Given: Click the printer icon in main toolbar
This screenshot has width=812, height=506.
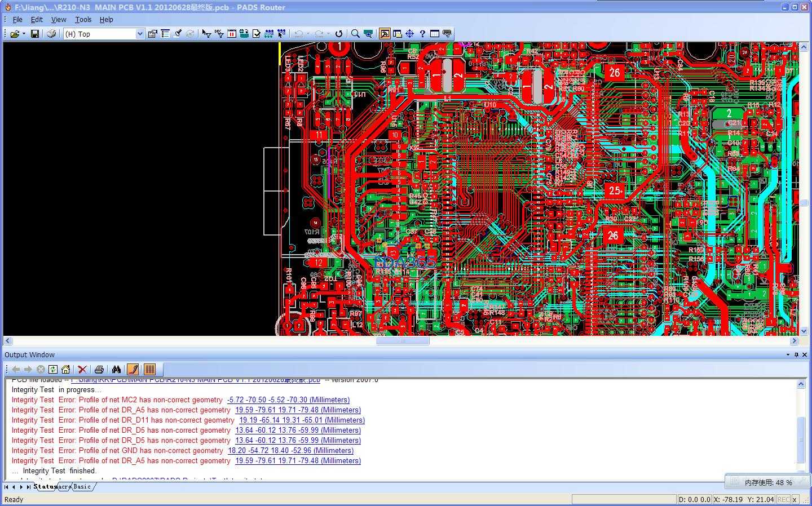Looking at the screenshot, I should [51, 34].
